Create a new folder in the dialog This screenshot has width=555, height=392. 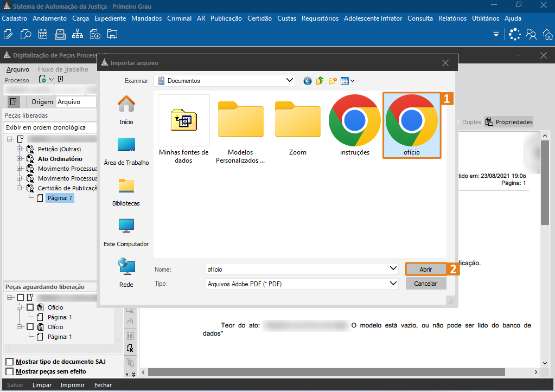tap(333, 81)
